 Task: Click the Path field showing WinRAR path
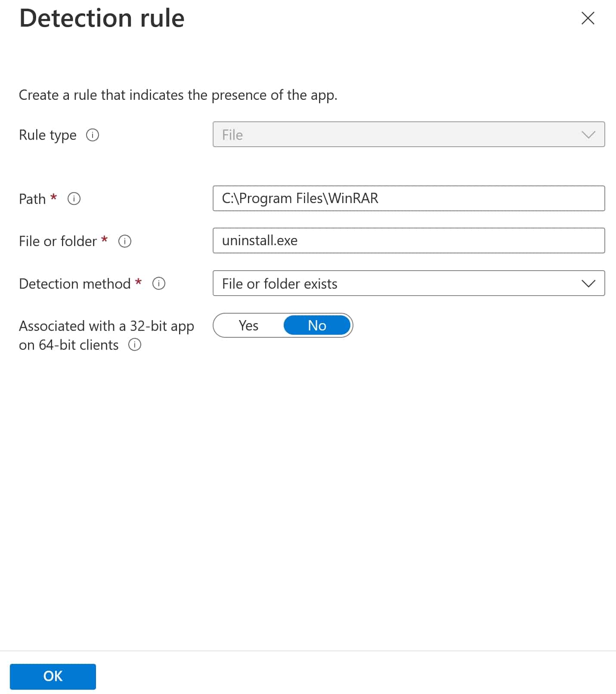pyautogui.click(x=409, y=198)
